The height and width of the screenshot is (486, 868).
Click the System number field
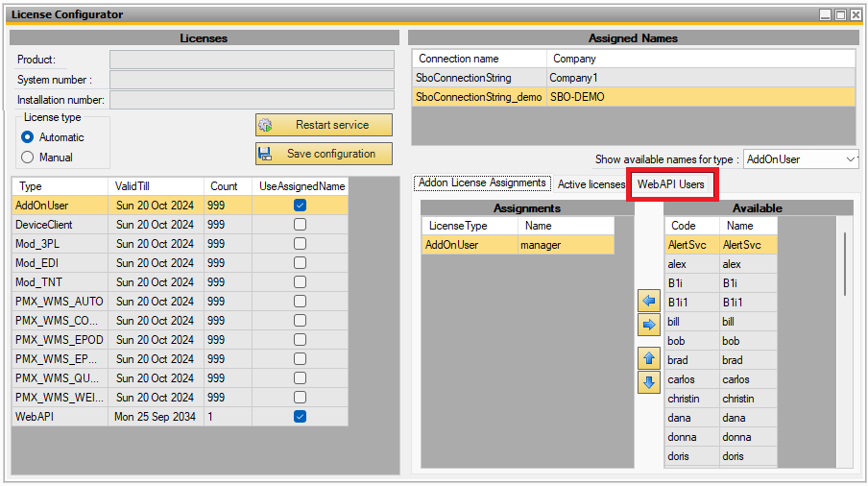tap(252, 80)
